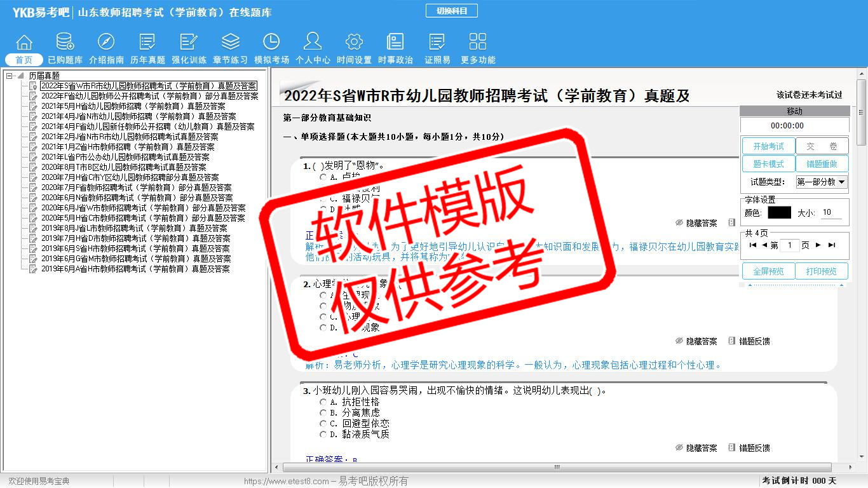Choose option B. 分离焦虑 in question 3
Screen dimensions: 868x488
323,413
